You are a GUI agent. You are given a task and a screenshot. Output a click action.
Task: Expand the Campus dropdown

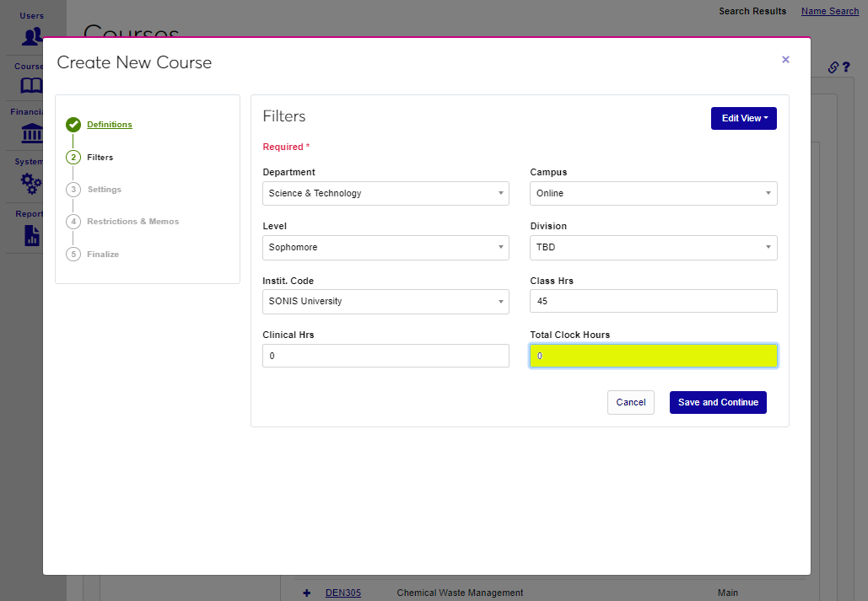point(653,194)
